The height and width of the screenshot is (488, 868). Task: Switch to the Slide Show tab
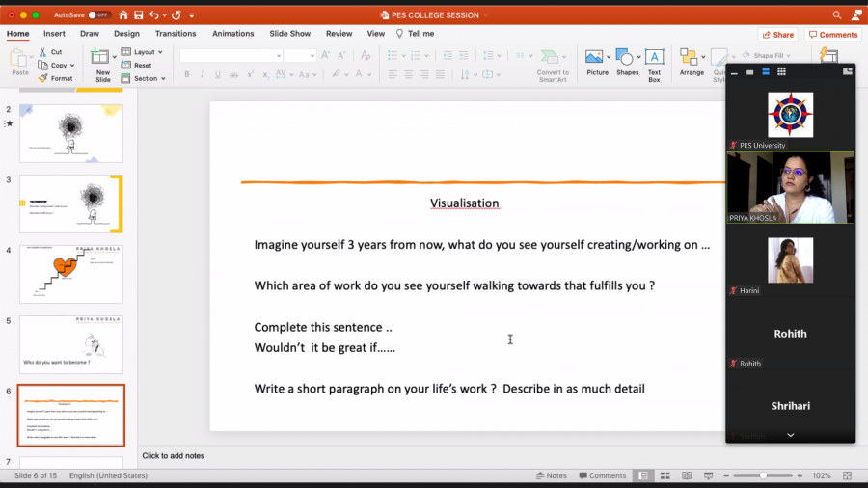tap(289, 34)
